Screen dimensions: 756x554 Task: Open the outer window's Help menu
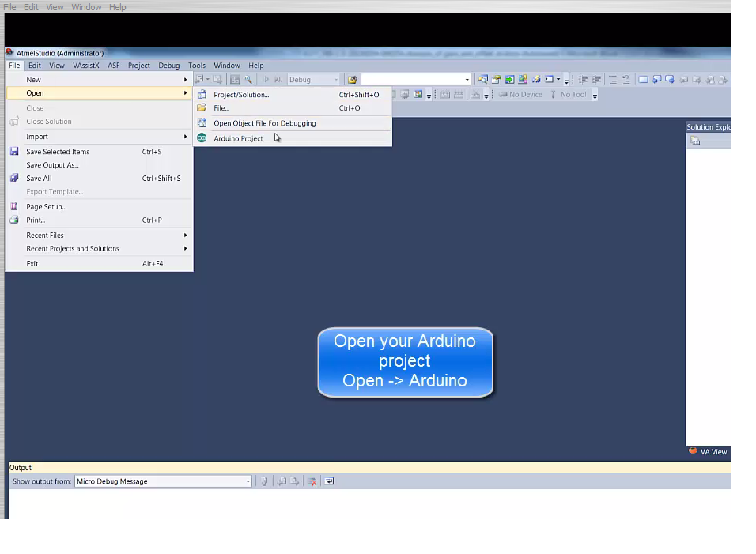click(117, 7)
